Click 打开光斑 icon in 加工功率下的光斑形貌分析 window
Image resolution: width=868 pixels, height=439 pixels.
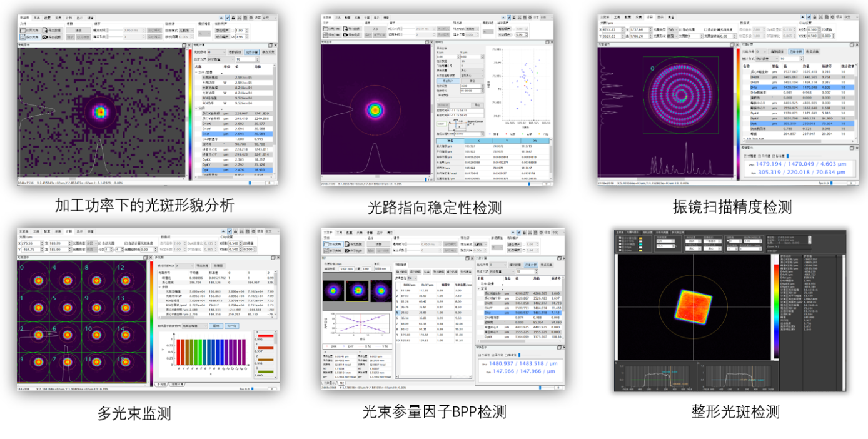tap(23, 30)
